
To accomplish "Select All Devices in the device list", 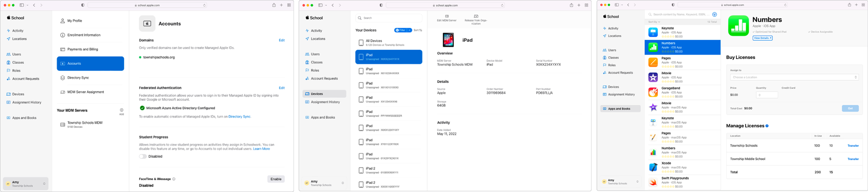I will tap(389, 43).
